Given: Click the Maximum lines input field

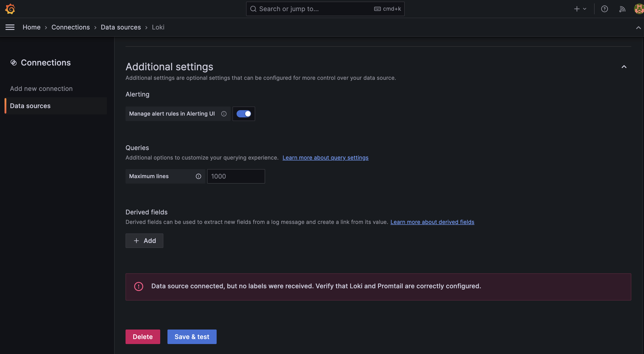Looking at the screenshot, I should [x=236, y=176].
